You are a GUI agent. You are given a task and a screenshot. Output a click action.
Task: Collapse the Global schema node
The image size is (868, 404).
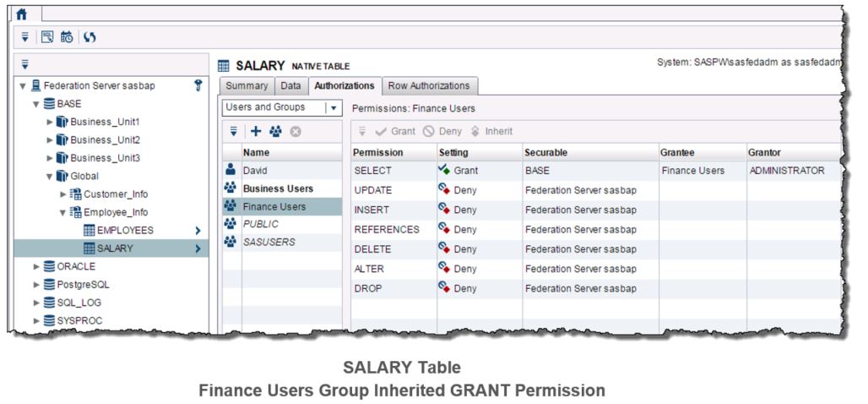click(50, 176)
